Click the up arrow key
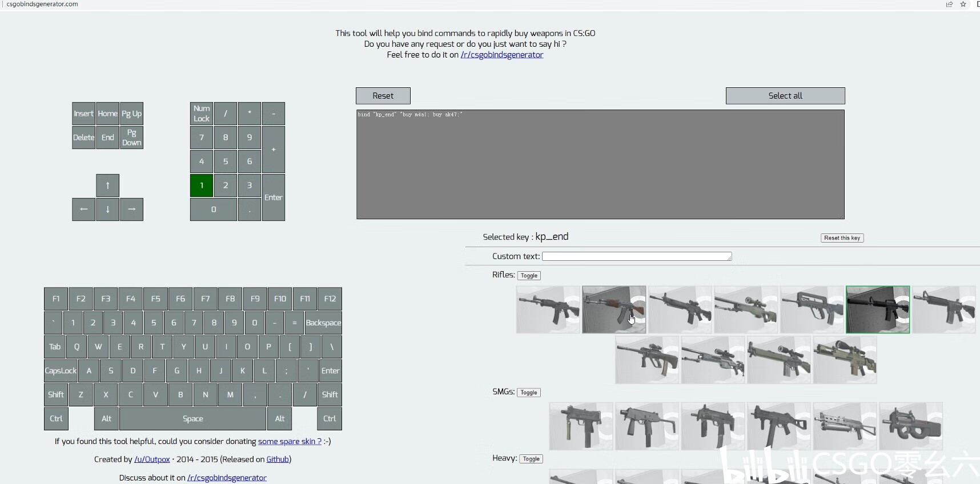 point(107,185)
